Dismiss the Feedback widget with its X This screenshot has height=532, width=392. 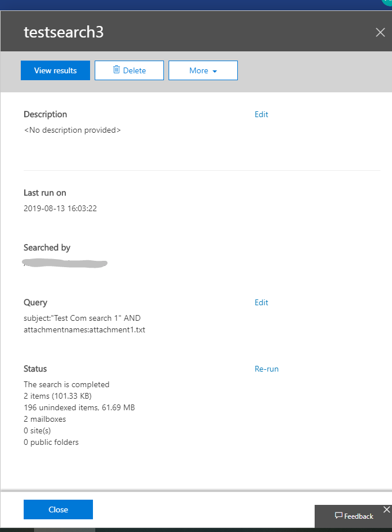(x=386, y=509)
